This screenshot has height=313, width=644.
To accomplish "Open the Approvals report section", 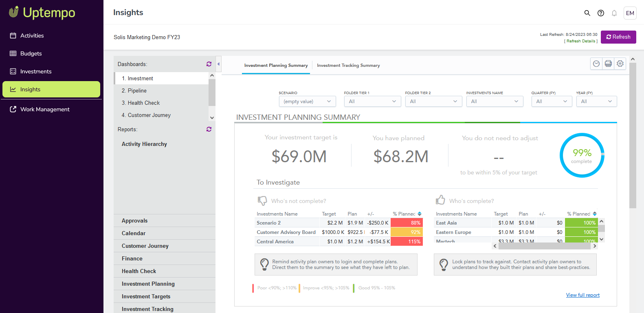I will pyautogui.click(x=165, y=220).
